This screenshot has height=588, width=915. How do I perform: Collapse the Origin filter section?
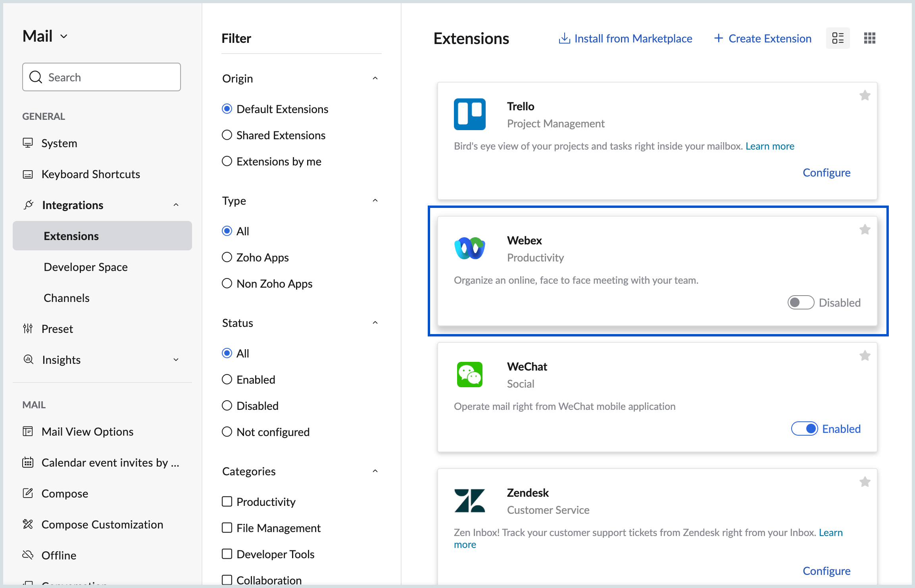[375, 79]
